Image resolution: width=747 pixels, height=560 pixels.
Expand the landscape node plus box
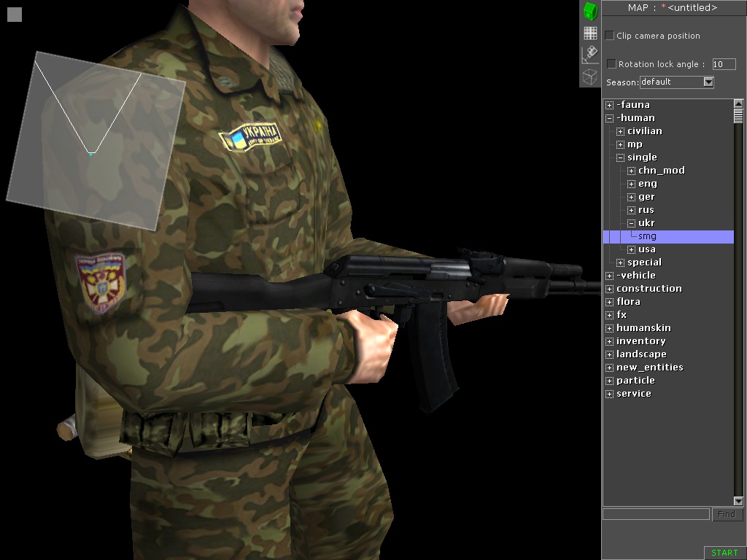pos(609,354)
